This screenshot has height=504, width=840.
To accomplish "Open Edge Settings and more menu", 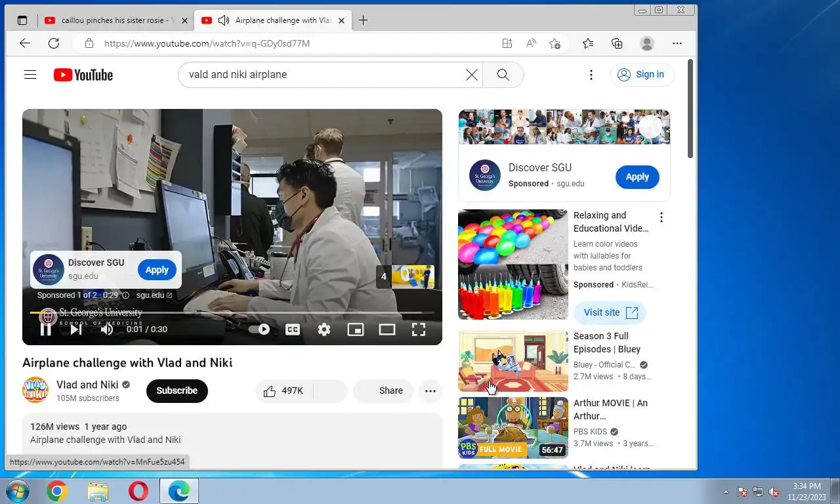I will click(x=677, y=43).
